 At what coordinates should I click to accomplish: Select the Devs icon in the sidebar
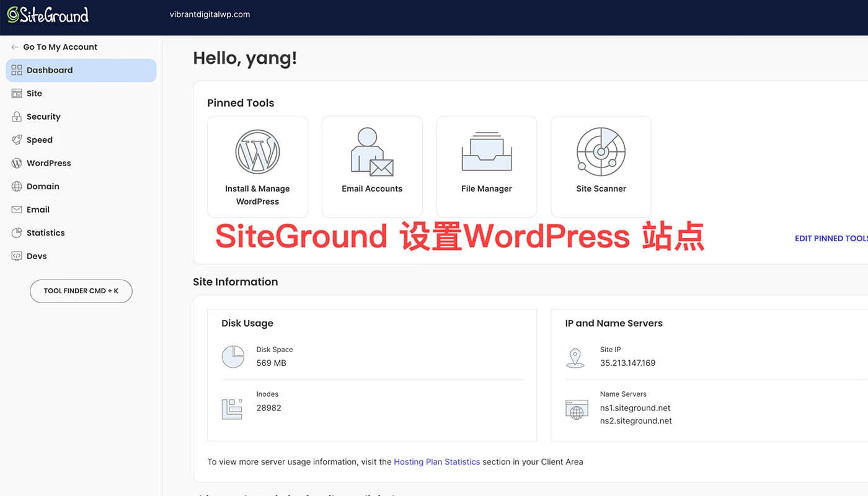pyautogui.click(x=17, y=255)
